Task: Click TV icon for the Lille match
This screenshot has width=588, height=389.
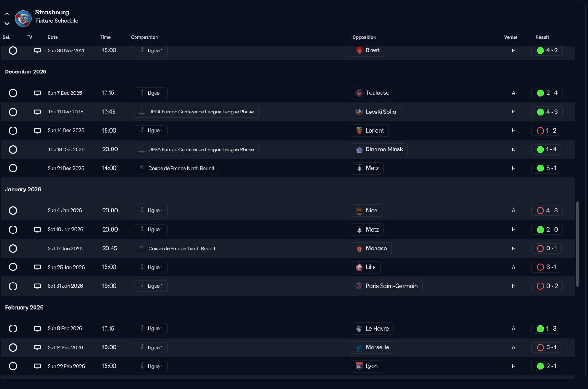Action: pyautogui.click(x=37, y=267)
